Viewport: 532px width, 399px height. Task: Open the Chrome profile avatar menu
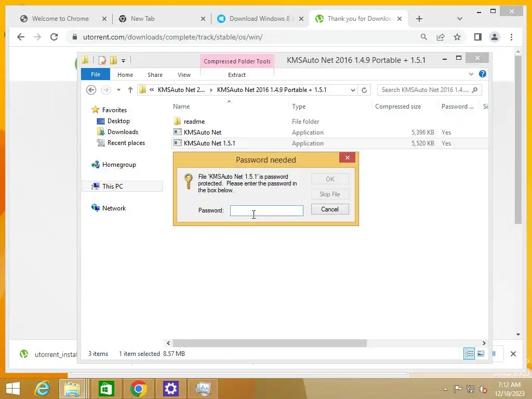(x=495, y=37)
